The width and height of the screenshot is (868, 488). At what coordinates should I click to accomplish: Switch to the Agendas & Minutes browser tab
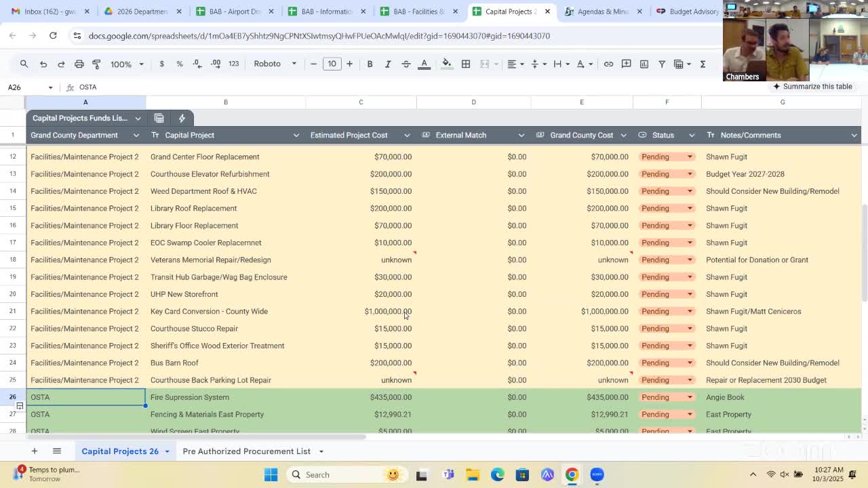602,12
